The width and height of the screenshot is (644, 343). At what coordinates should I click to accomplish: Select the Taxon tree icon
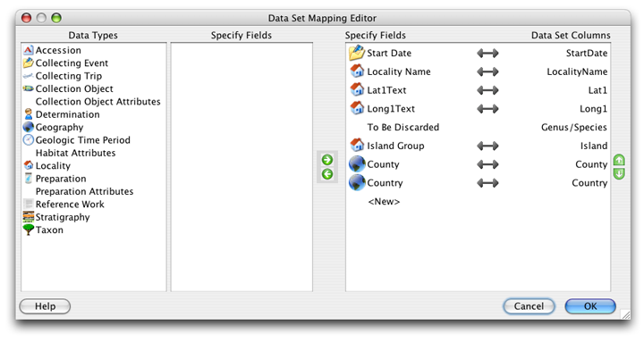pyautogui.click(x=28, y=230)
